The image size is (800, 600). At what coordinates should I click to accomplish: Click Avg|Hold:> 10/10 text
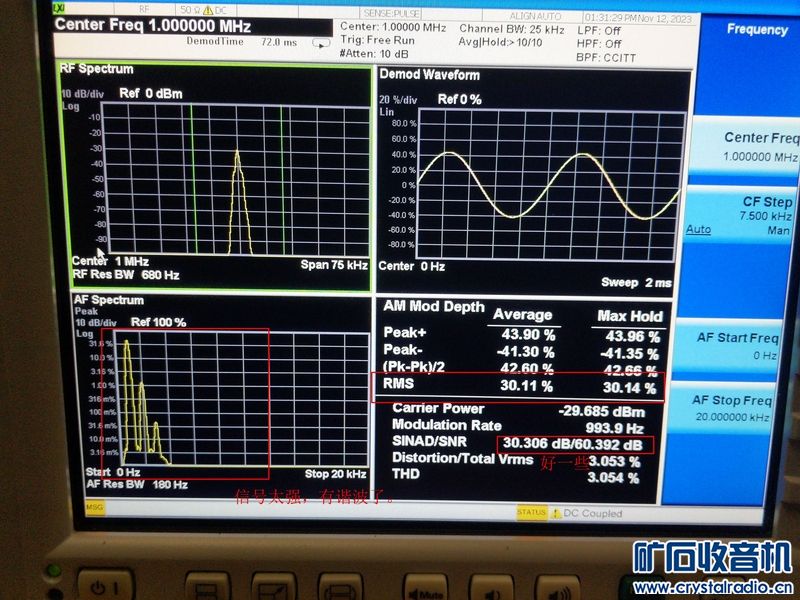tap(500, 42)
